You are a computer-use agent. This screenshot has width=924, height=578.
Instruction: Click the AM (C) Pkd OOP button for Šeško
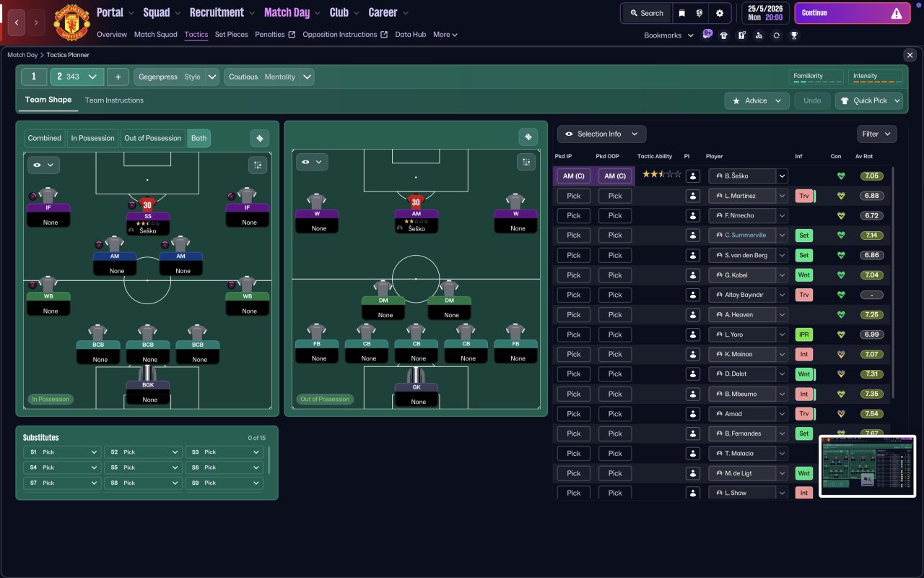615,176
